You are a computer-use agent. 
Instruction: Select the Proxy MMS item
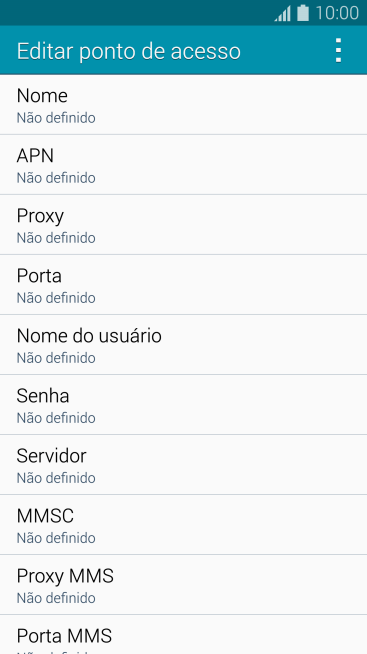[184, 585]
